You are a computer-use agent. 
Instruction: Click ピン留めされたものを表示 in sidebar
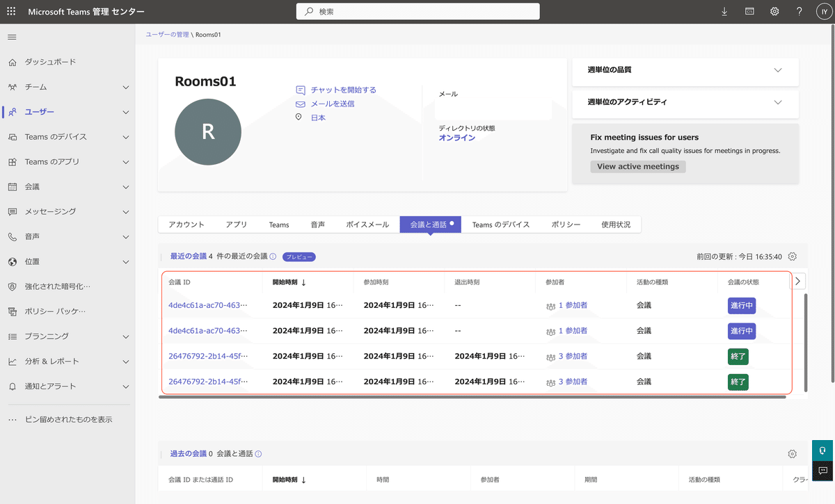[68, 420]
